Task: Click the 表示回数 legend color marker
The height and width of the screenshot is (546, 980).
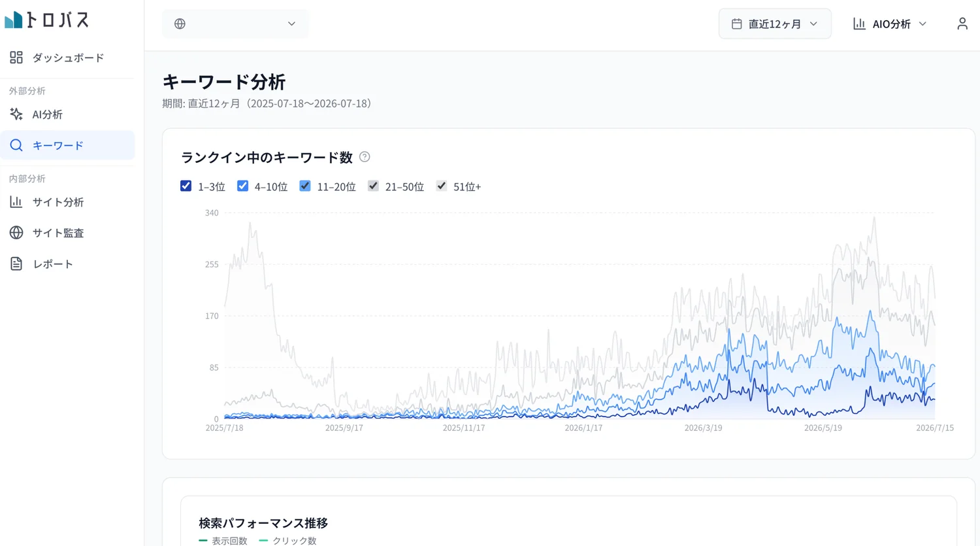Action: click(203, 541)
